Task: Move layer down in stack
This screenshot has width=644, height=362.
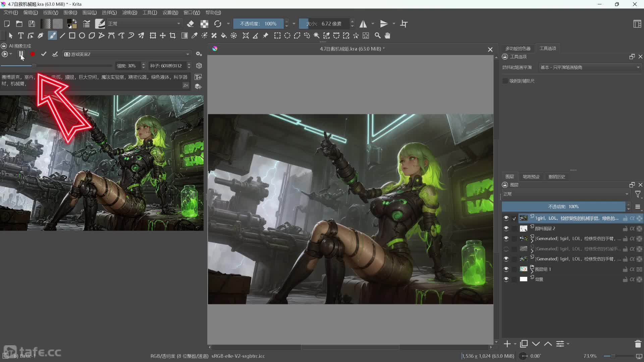Action: 536,344
